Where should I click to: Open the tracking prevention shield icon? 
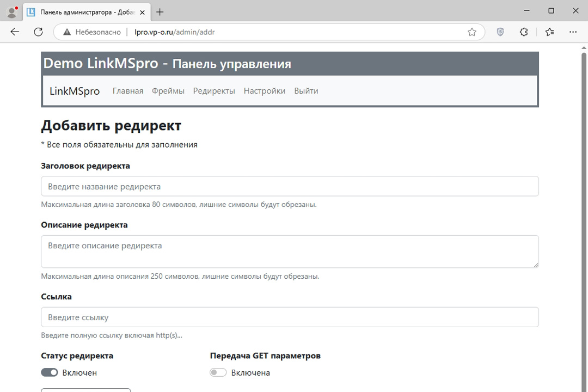coord(500,32)
